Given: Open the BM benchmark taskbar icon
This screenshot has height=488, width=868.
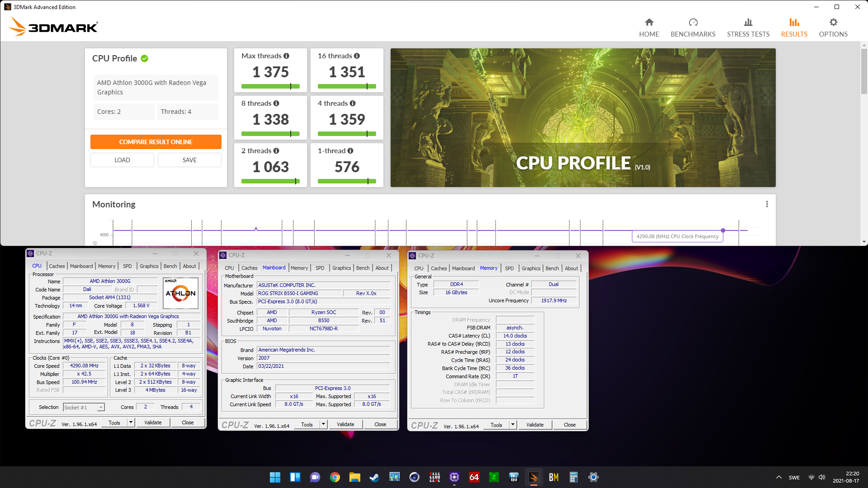Looking at the screenshot, I should [553, 477].
